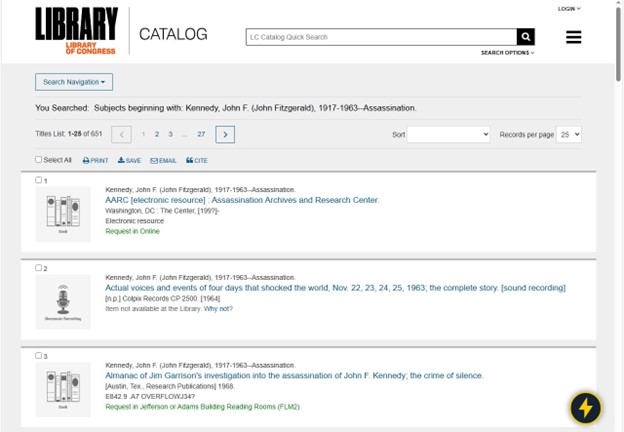Click the Email icon
The width and height of the screenshot is (624, 432).
[163, 160]
